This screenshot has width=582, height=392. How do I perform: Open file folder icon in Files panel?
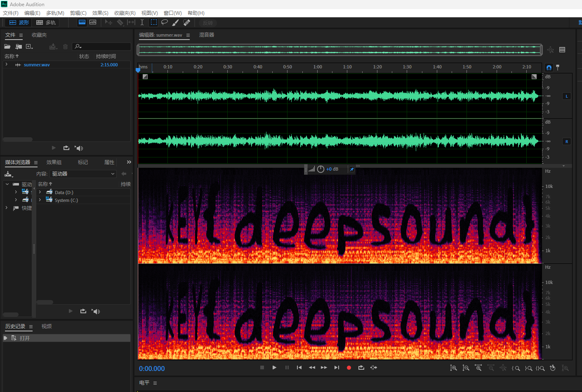7,47
